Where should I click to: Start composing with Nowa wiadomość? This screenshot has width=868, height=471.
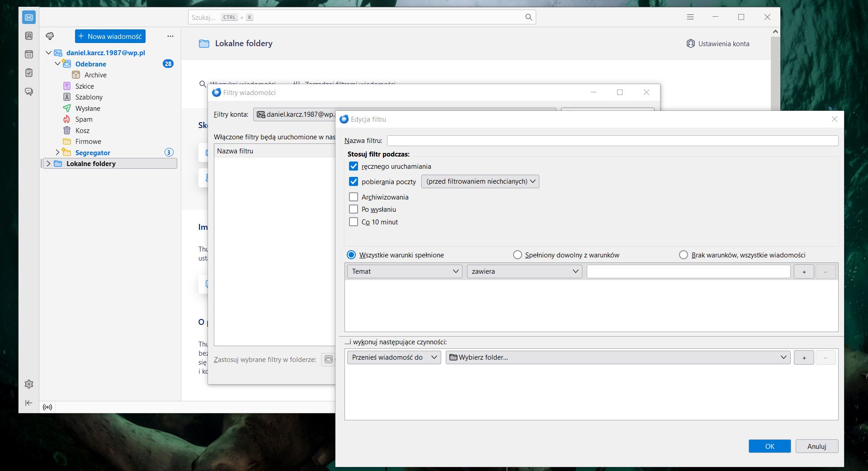[110, 36]
